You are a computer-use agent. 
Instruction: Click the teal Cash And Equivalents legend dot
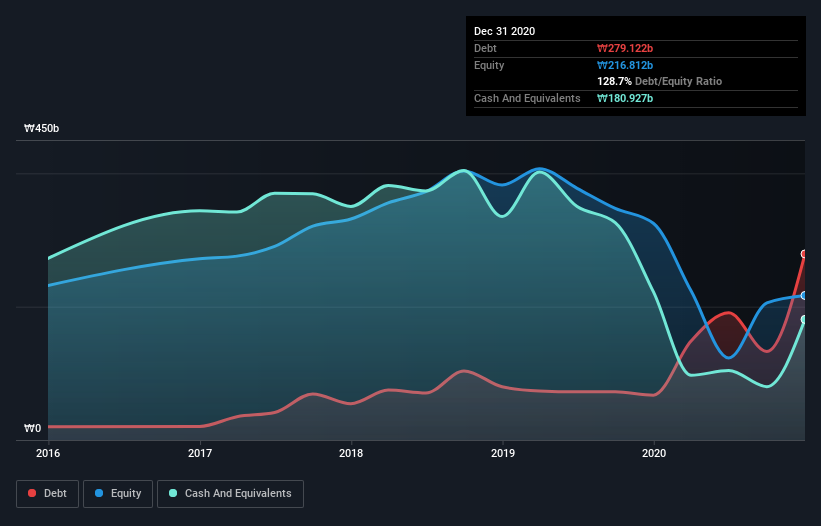pyautogui.click(x=173, y=493)
